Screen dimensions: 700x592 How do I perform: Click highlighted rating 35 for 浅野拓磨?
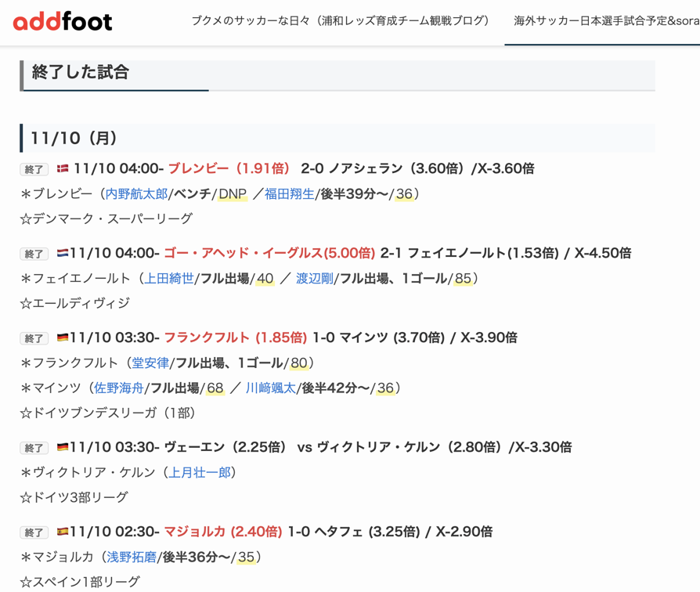246,557
